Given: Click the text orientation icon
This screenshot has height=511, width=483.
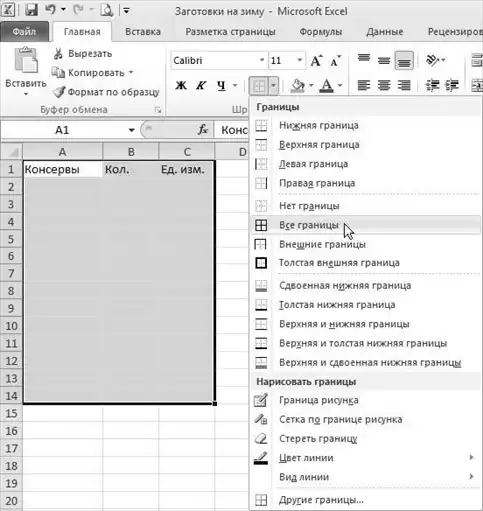Looking at the screenshot, I should coord(432,60).
